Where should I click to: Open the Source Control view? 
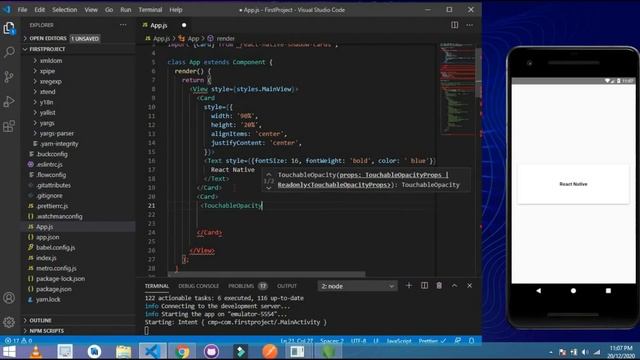pyautogui.click(x=9, y=77)
